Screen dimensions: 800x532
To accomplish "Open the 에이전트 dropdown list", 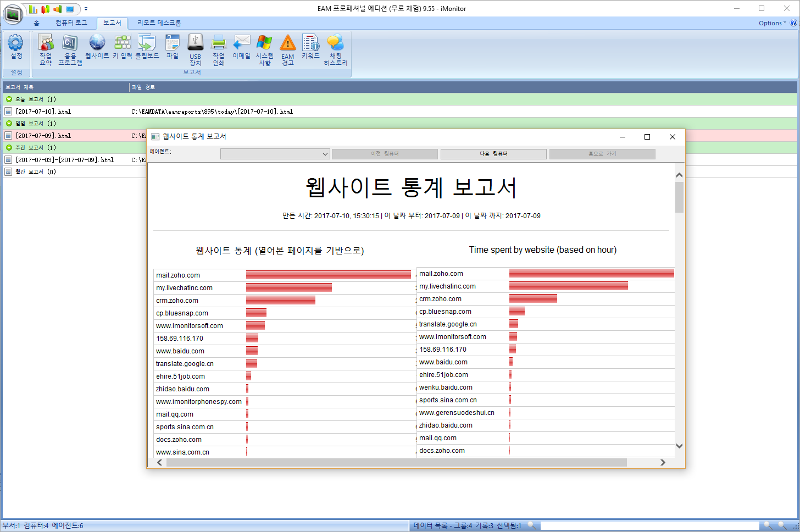I will click(275, 154).
